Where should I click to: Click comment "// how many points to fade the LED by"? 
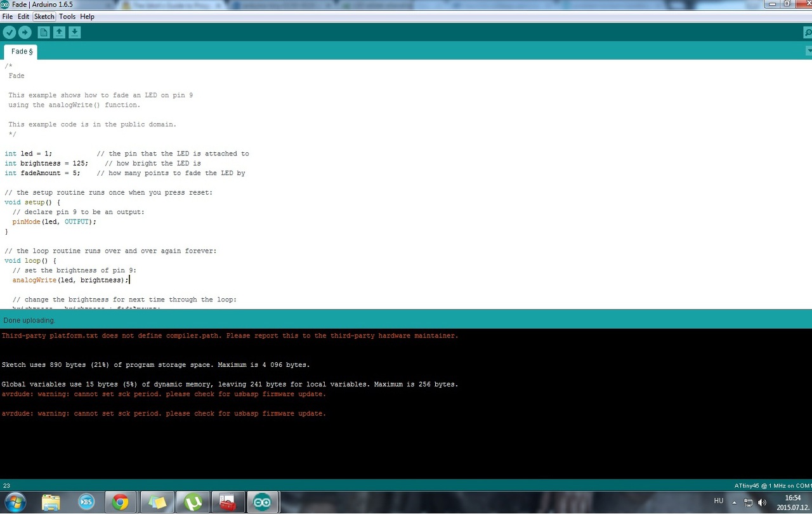171,173
